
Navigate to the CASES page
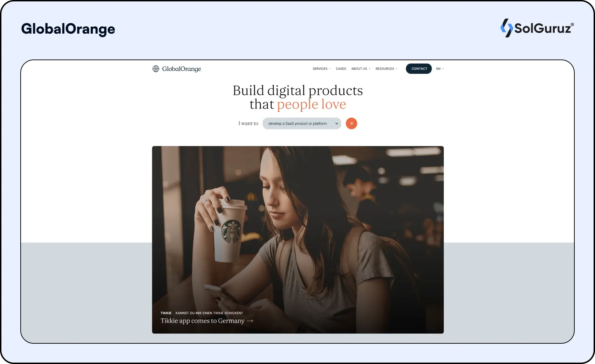tap(341, 69)
